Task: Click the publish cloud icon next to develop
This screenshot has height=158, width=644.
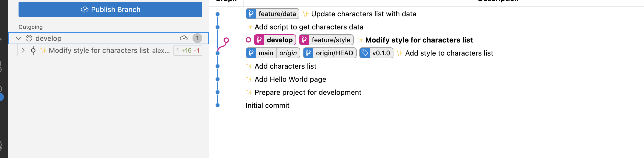Action: coord(184,38)
